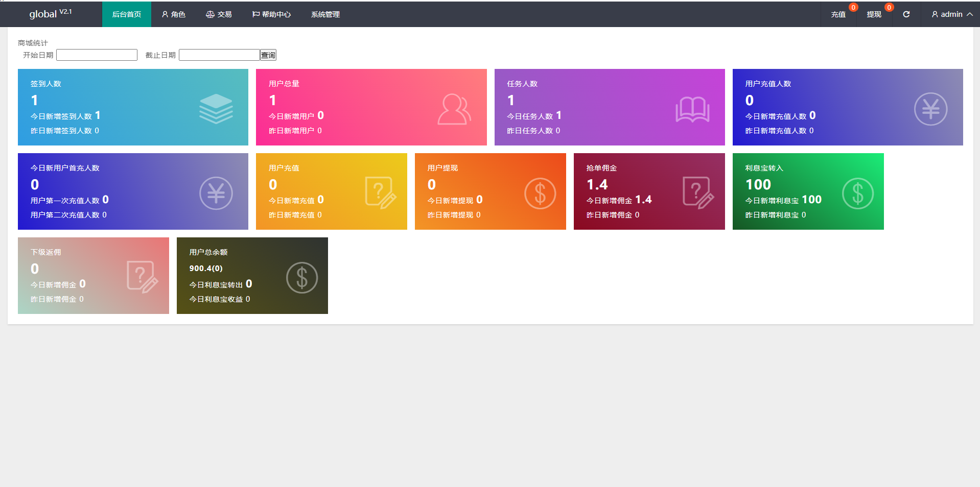Expand the admin user dropdown
Image resolution: width=980 pixels, height=487 pixels.
[x=951, y=14]
